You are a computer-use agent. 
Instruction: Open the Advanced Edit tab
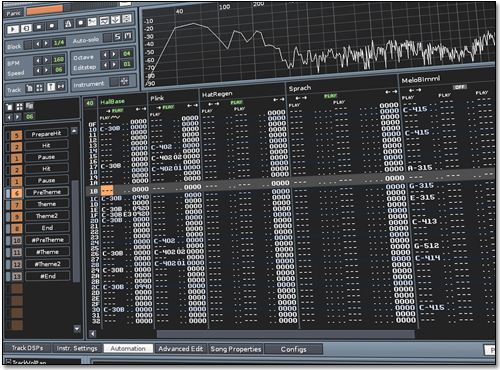(181, 349)
